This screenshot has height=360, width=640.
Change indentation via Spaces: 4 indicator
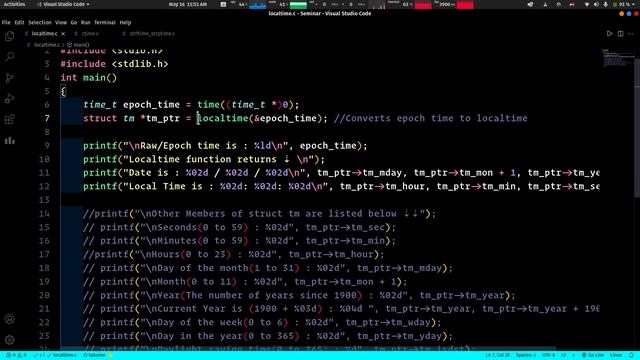coord(526,355)
